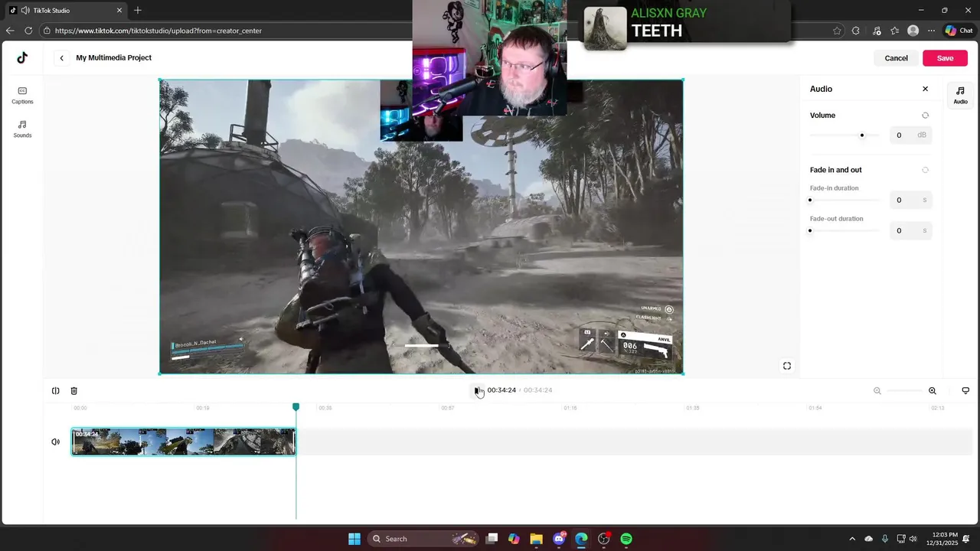Open media playback control icon
This screenshot has width=980, height=551.
(877, 31)
